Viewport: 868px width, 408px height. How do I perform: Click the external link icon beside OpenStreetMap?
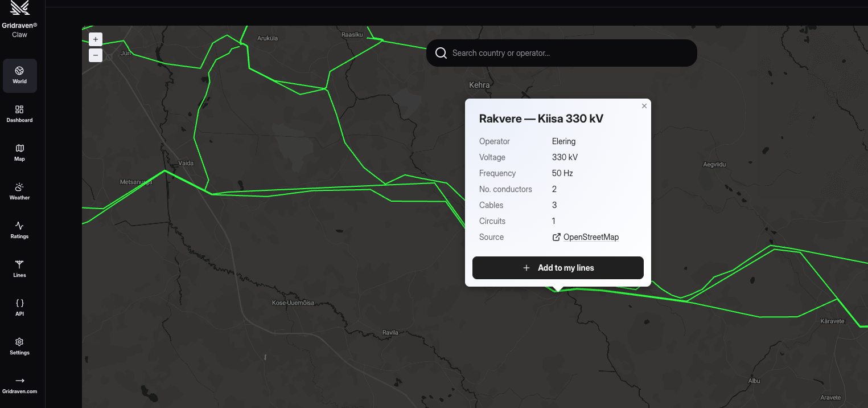pos(557,237)
